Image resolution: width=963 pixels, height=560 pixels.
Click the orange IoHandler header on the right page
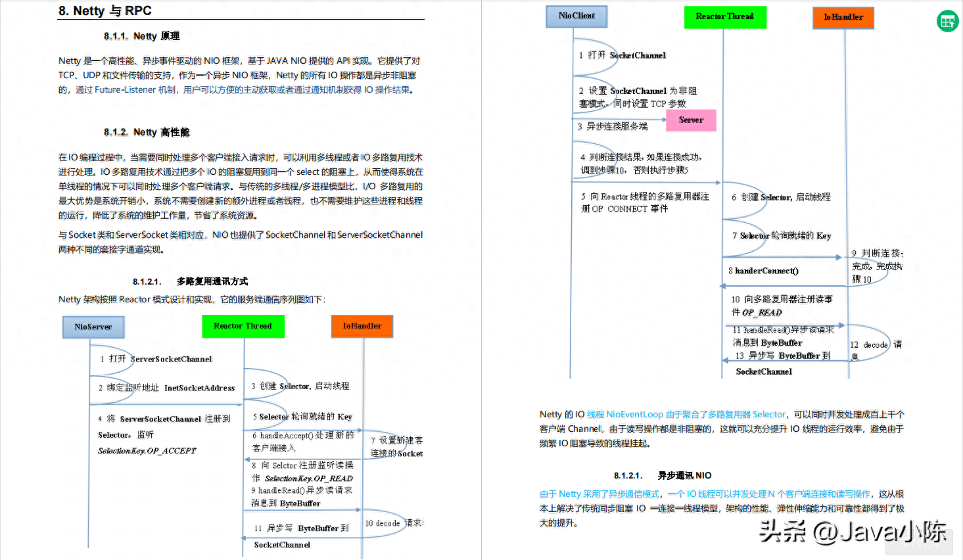843,18
